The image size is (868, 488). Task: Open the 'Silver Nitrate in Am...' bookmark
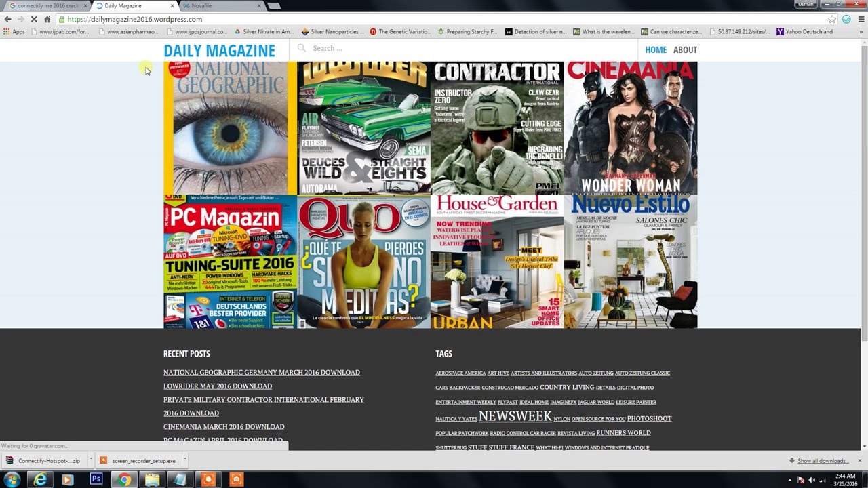pyautogui.click(x=264, y=31)
